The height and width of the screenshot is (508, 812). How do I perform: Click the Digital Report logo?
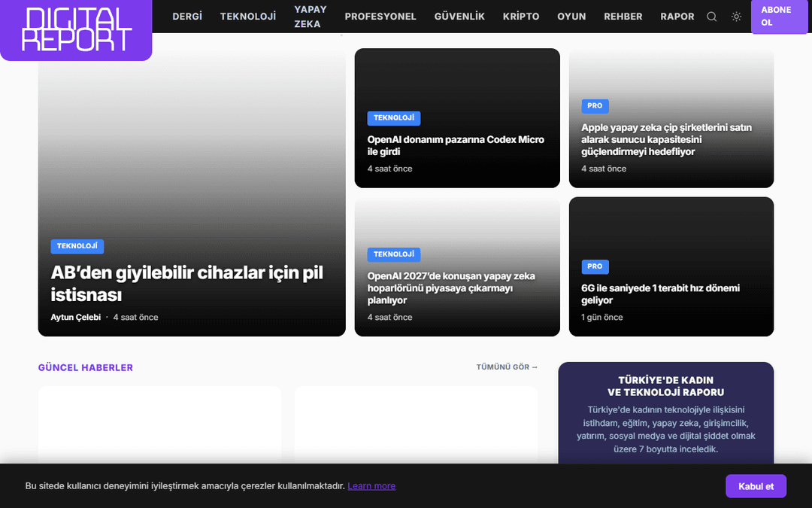pos(76,29)
